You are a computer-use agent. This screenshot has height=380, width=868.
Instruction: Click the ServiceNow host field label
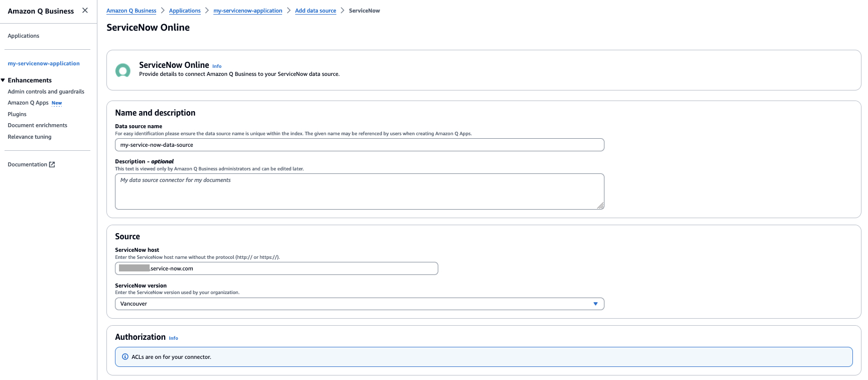[137, 250]
